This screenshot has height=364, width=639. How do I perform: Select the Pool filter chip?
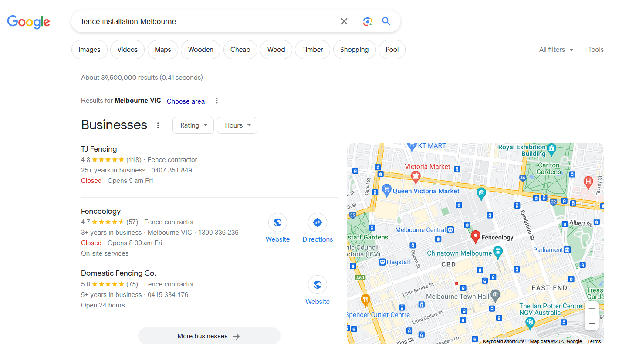[x=392, y=50]
